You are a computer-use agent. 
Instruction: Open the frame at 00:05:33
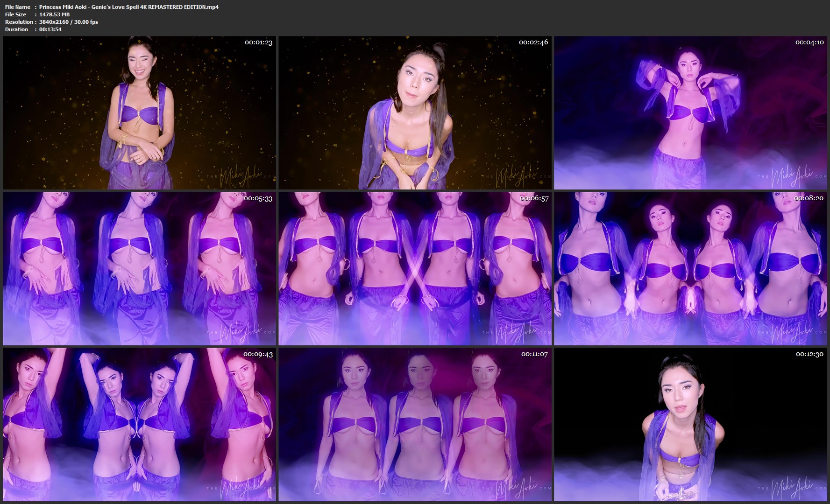pyautogui.click(x=139, y=268)
